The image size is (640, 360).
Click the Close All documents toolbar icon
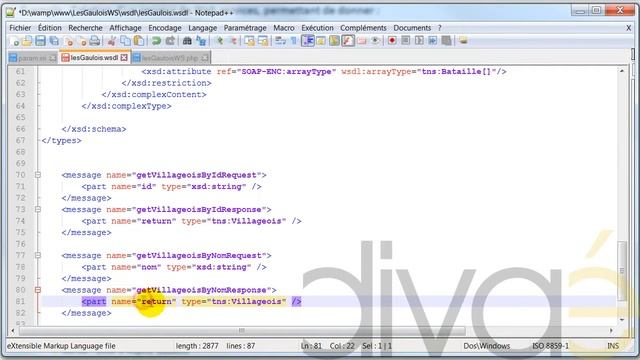(x=82, y=40)
